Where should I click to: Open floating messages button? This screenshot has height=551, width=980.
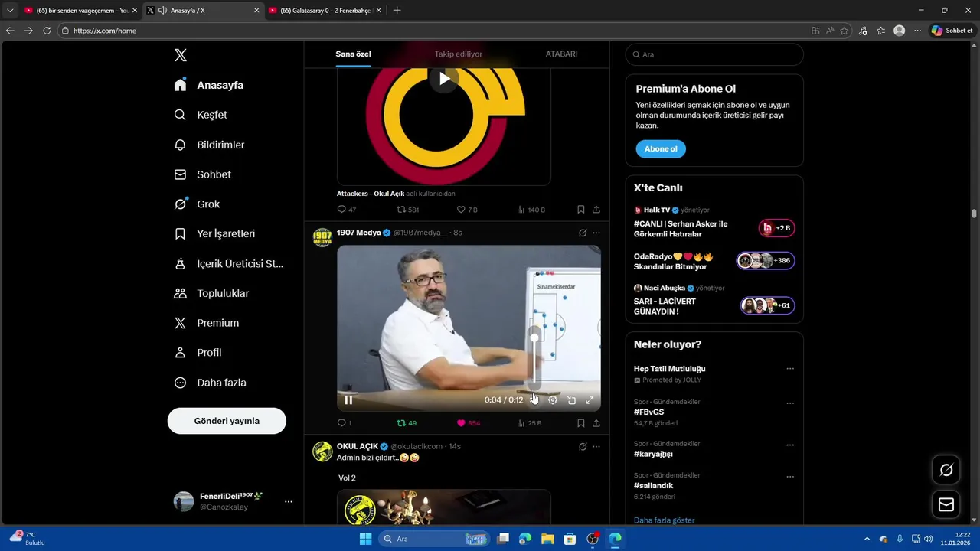946,504
